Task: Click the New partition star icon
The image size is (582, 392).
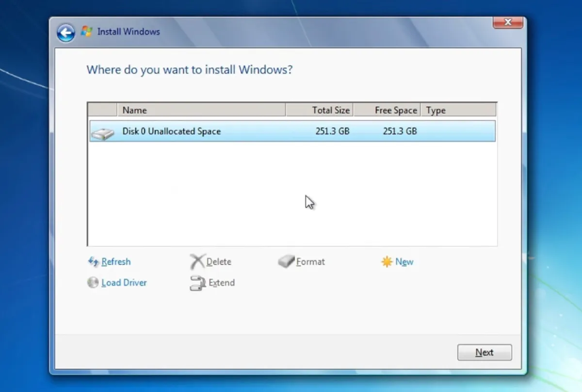Action: (x=387, y=261)
